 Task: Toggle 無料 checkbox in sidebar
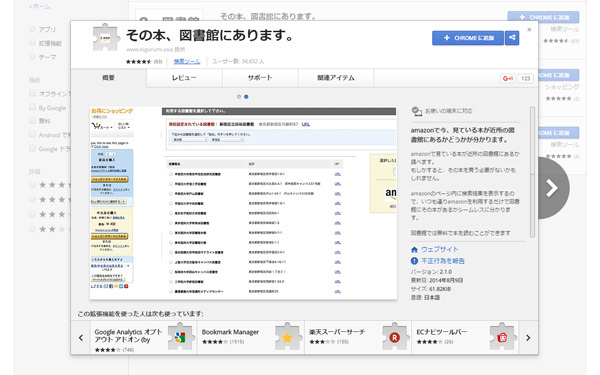(32, 121)
